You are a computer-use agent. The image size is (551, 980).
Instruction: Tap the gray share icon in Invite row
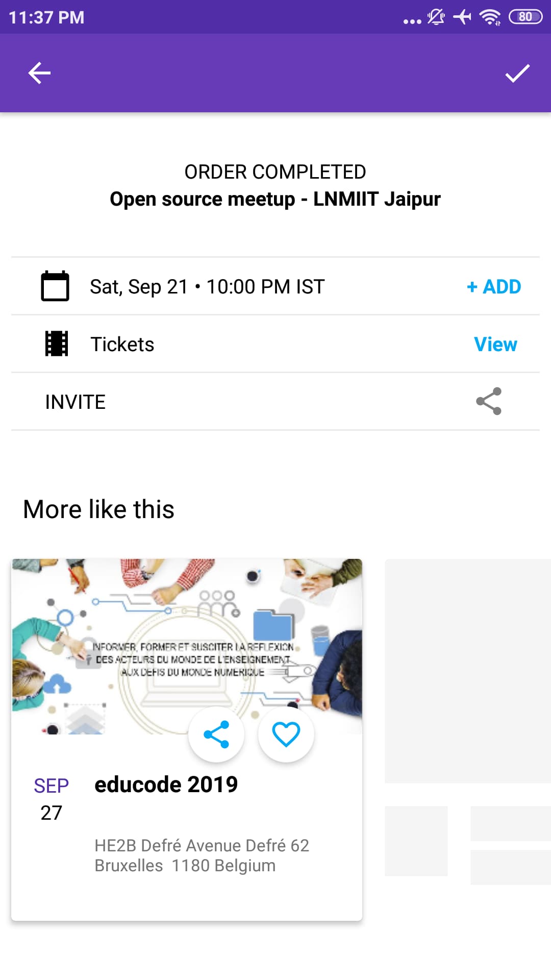[x=489, y=401]
